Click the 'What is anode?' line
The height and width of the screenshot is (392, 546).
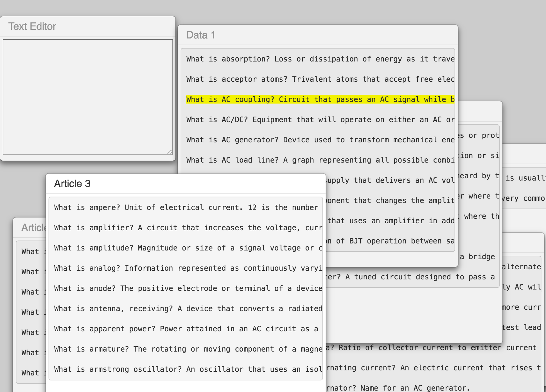point(186,288)
